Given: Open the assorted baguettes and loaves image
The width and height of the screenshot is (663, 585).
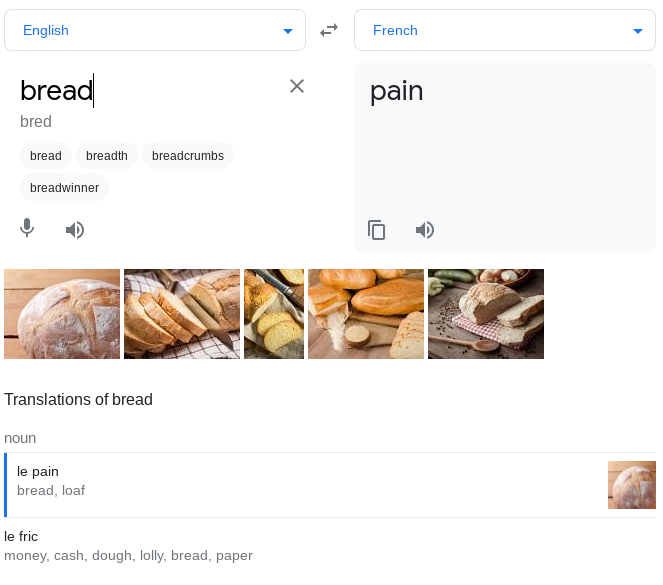Looking at the screenshot, I should [366, 314].
